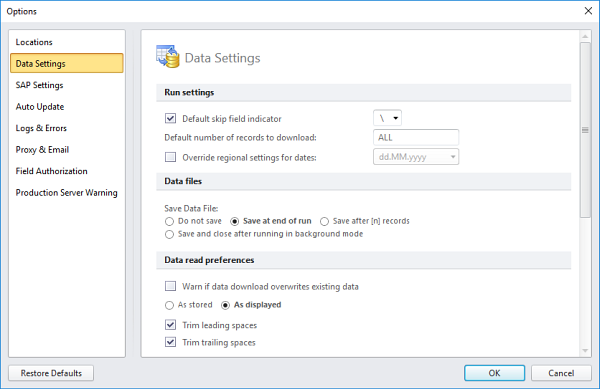
Task: Click the Restore Defaults button
Action: (x=51, y=373)
